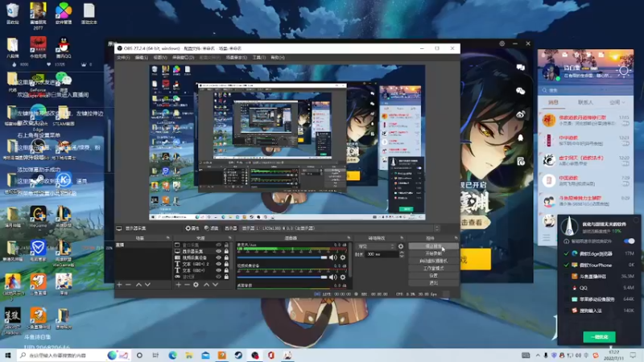The image size is (644, 362).
Task: Move the scene down in scenes panel
Action: pyautogui.click(x=147, y=285)
